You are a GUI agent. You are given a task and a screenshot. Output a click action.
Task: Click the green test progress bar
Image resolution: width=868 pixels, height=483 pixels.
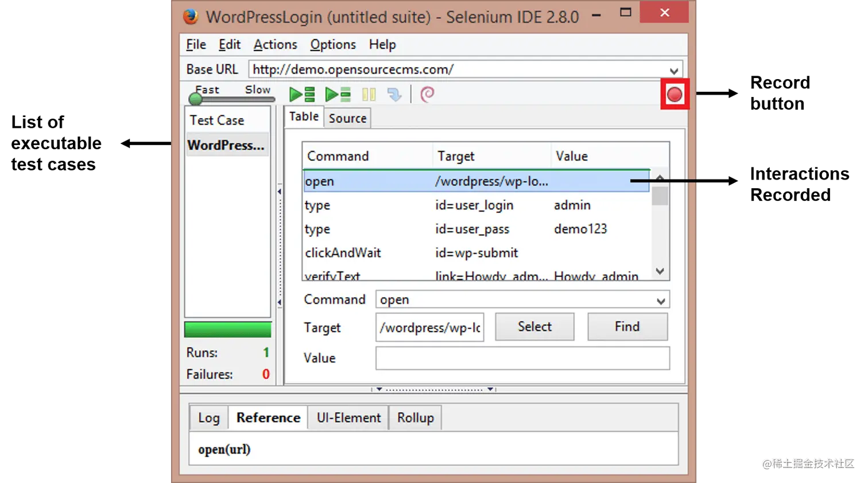click(x=227, y=330)
